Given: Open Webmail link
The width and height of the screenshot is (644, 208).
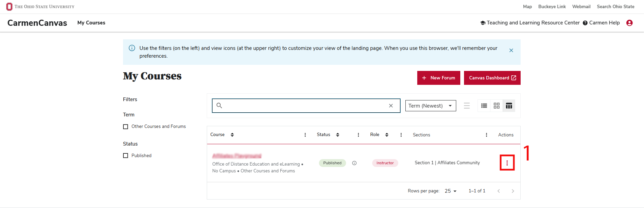Looking at the screenshot, I should tap(581, 6).
